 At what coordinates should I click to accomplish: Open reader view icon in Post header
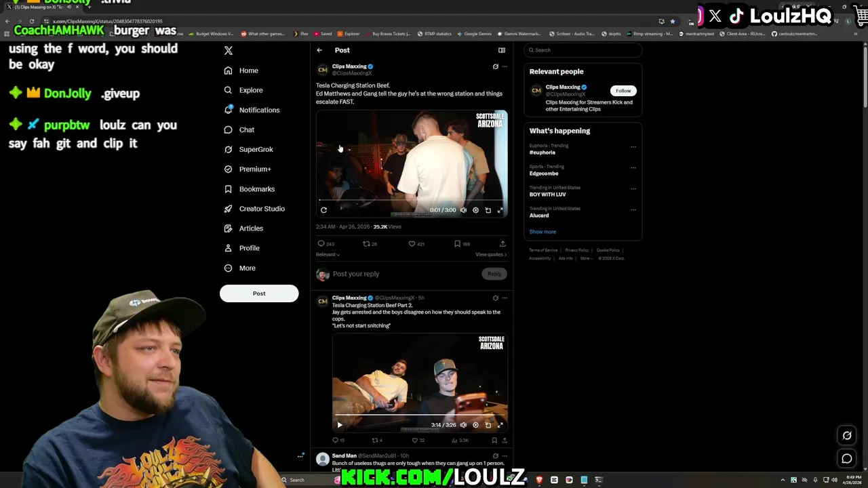[502, 50]
